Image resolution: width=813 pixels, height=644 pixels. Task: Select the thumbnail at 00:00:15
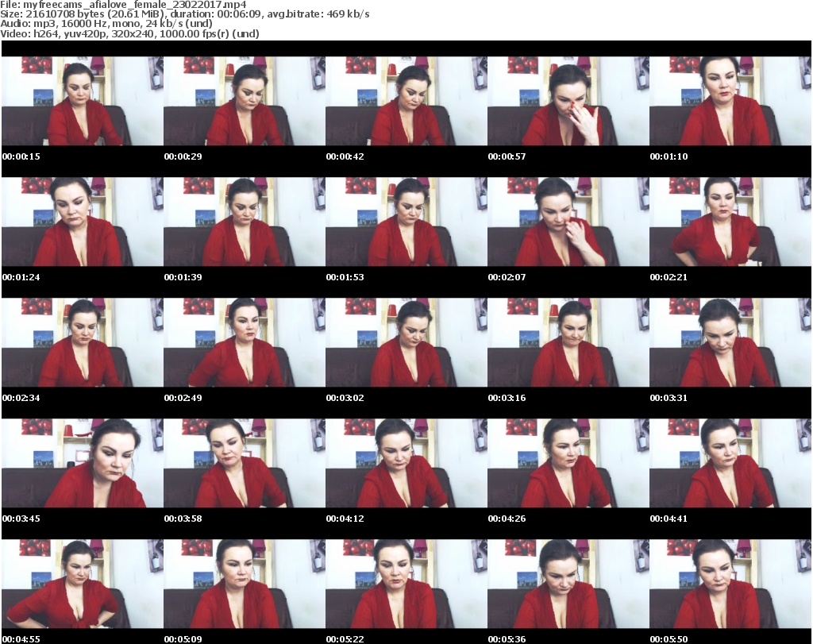(83, 101)
